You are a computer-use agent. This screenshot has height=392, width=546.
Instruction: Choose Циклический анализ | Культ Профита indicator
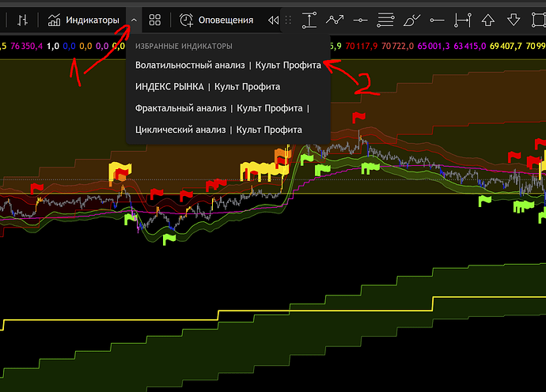coord(218,129)
